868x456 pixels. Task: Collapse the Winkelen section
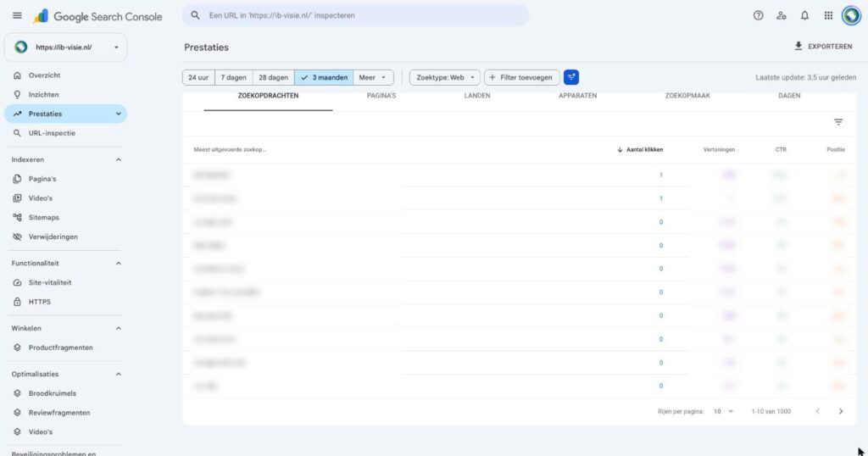click(x=118, y=328)
